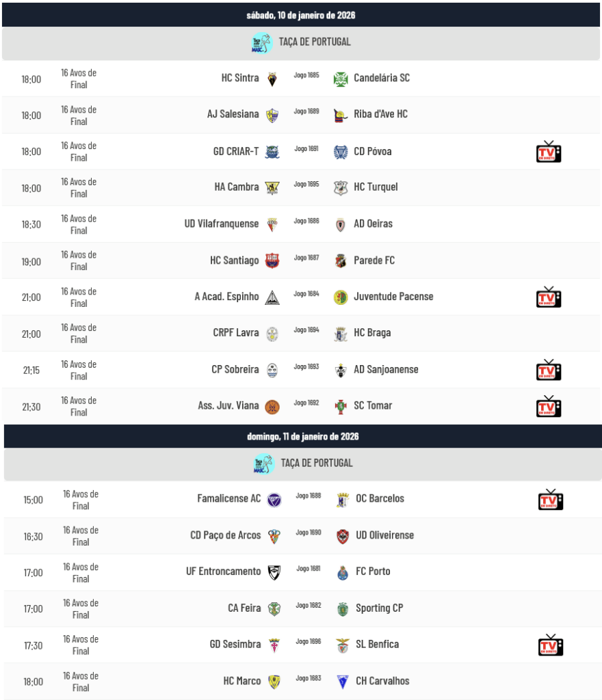Click the HC Sintra team crest
This screenshot has height=700, width=602.
coord(272,79)
